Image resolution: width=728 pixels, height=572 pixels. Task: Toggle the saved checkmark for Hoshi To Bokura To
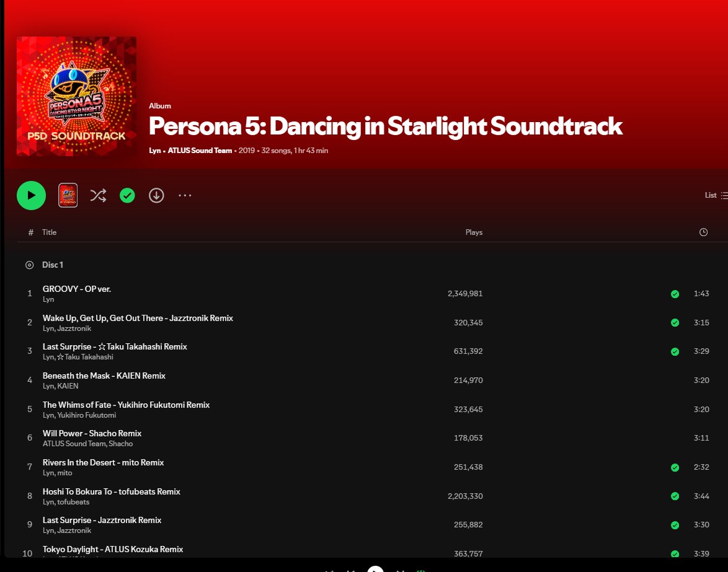click(675, 496)
